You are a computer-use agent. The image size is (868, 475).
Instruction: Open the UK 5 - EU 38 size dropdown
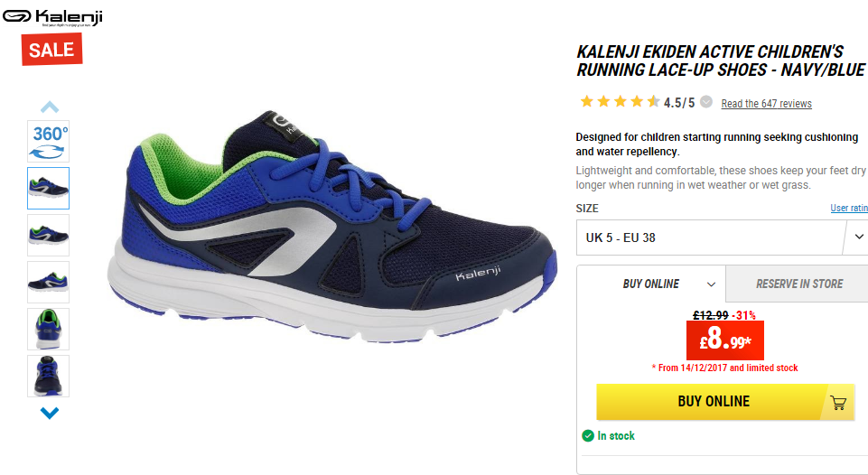coord(722,237)
